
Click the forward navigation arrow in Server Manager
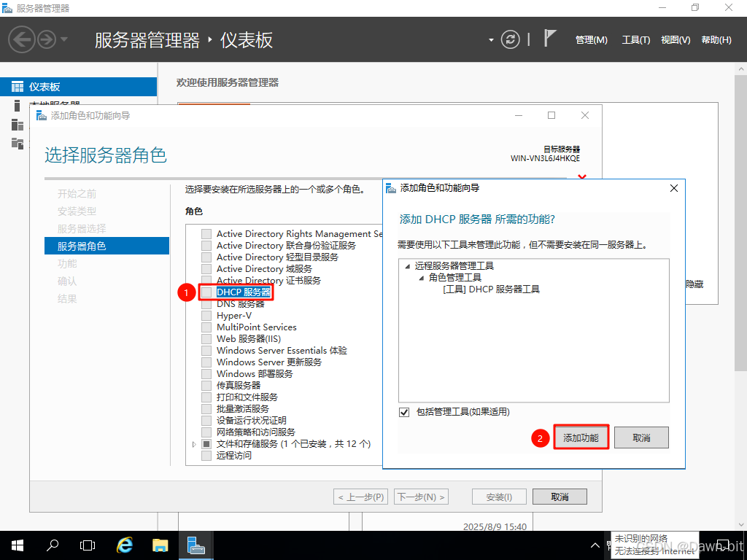tap(47, 39)
